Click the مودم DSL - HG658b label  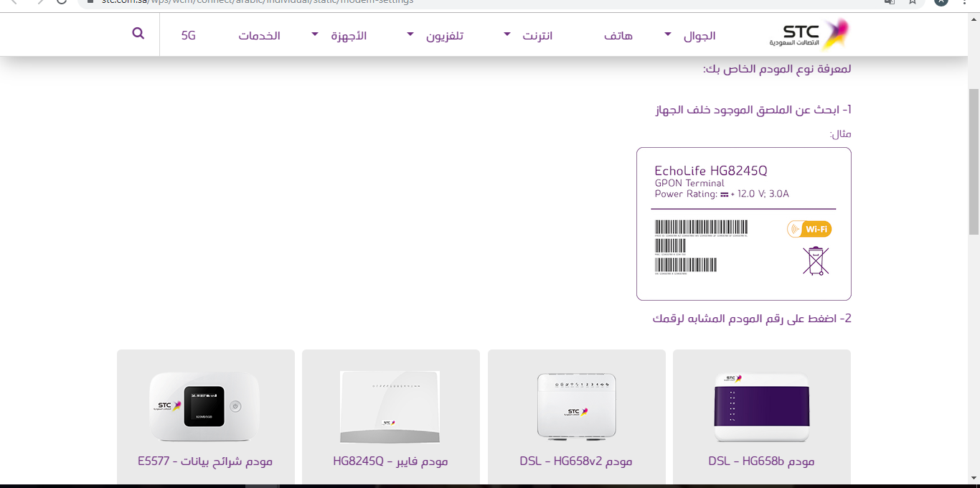point(761,461)
